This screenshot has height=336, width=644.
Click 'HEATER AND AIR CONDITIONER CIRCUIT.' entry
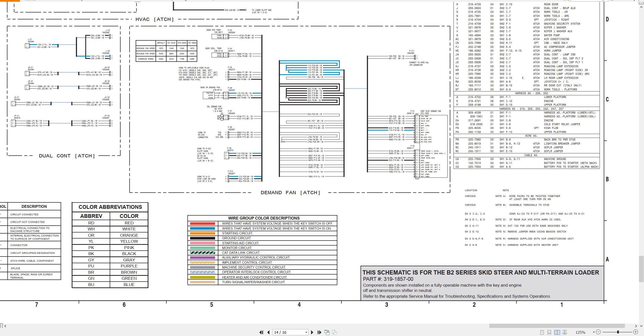tap(255, 277)
